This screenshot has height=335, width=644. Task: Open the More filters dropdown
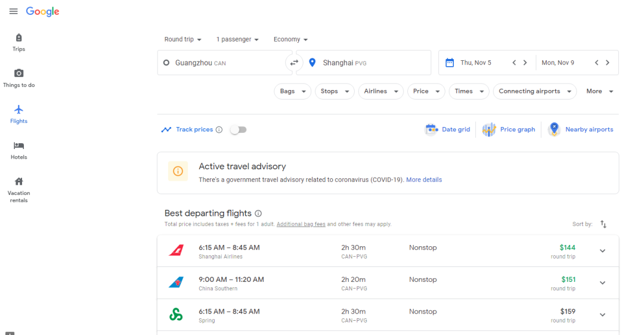pyautogui.click(x=600, y=91)
